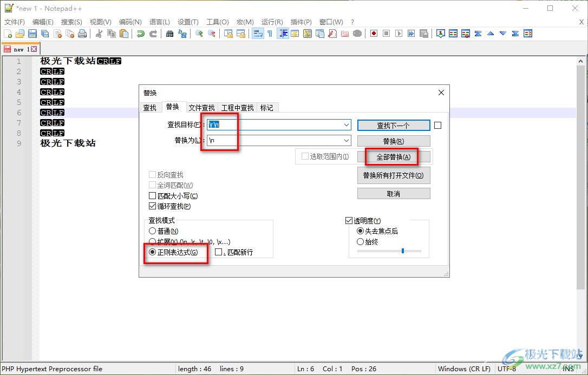Tick the checkbox beside 查找下一个 button
Viewport: 588px width, 375px height.
437,125
